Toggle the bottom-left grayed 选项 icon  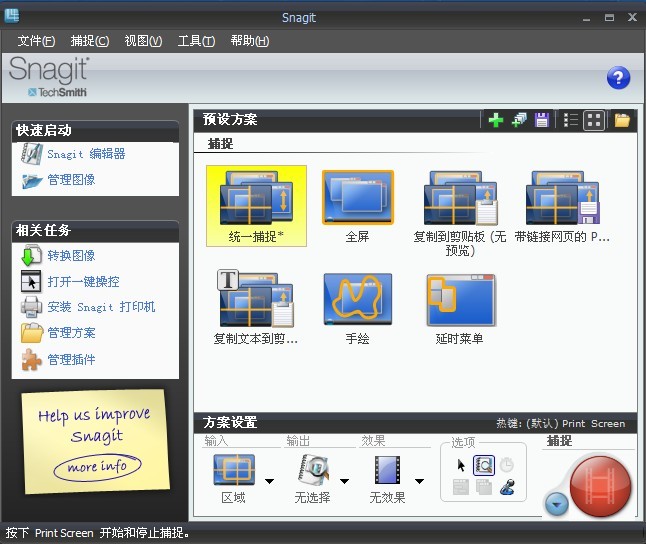pos(461,487)
